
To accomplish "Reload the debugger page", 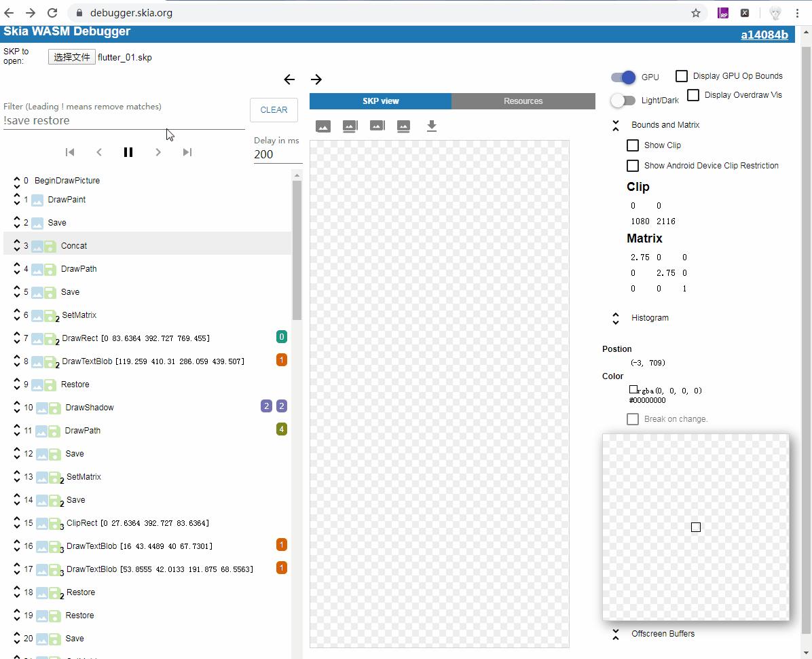I will click(52, 13).
